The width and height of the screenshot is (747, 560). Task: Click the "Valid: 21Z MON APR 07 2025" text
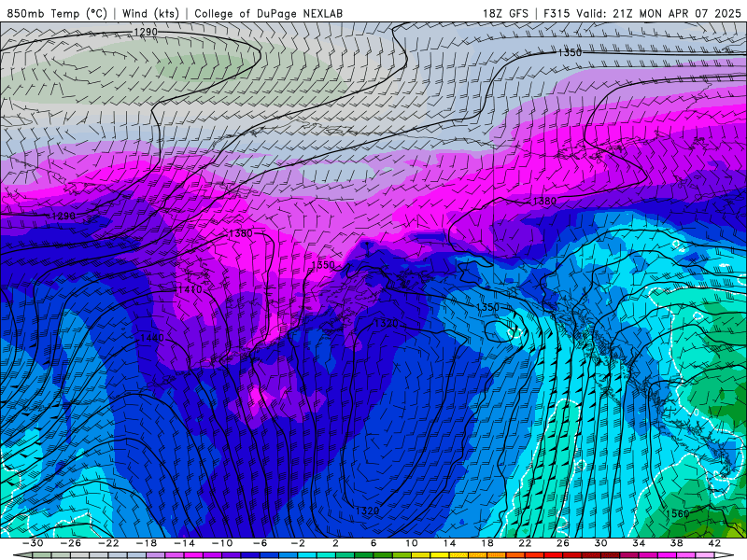pos(659,13)
